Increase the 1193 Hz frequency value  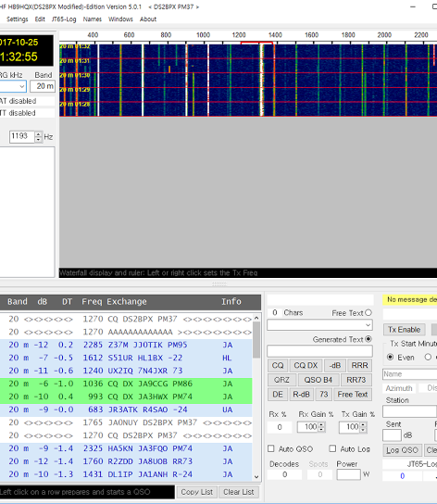[x=38, y=133]
